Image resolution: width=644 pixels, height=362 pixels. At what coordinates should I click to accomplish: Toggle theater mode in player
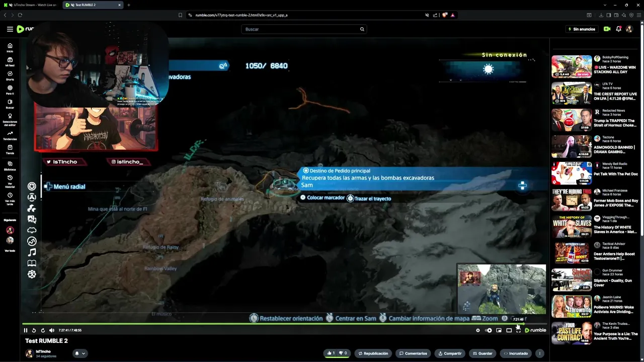(509, 330)
